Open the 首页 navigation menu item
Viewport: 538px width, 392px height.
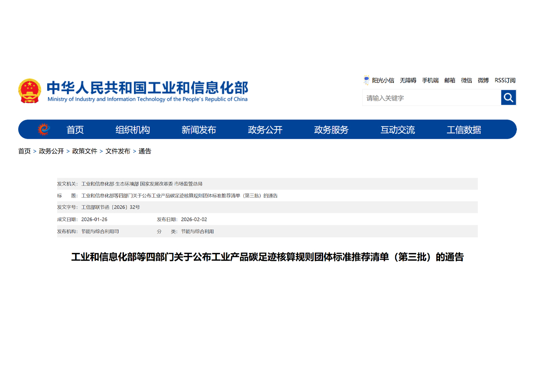[75, 130]
